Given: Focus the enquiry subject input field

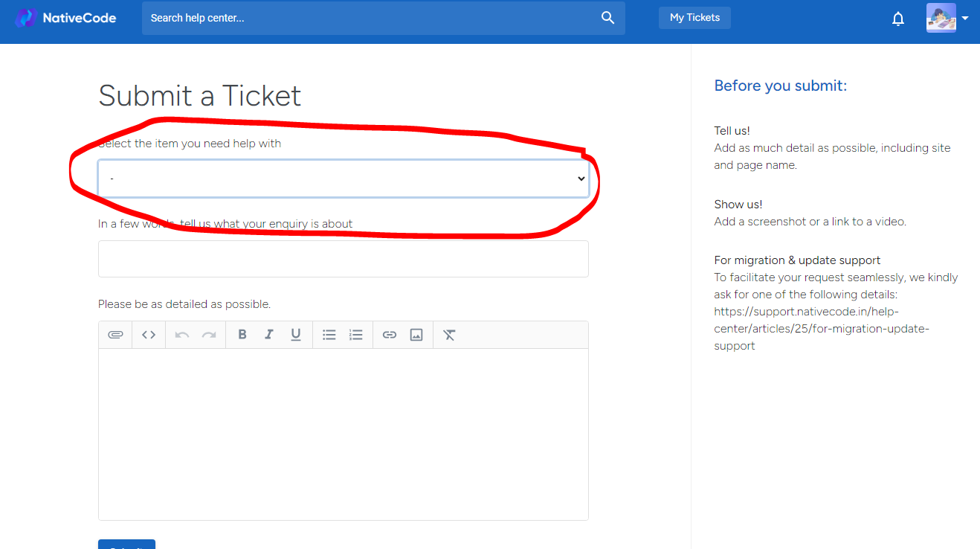Looking at the screenshot, I should tap(343, 259).
